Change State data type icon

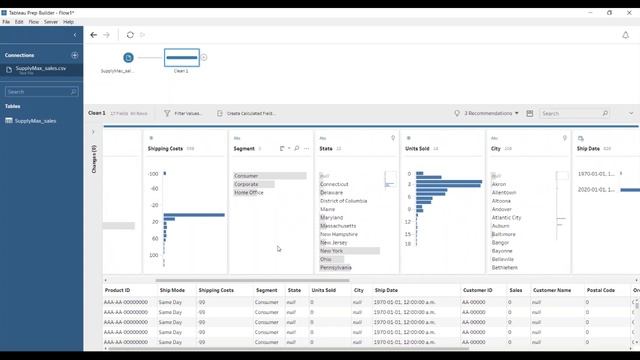coord(323,138)
